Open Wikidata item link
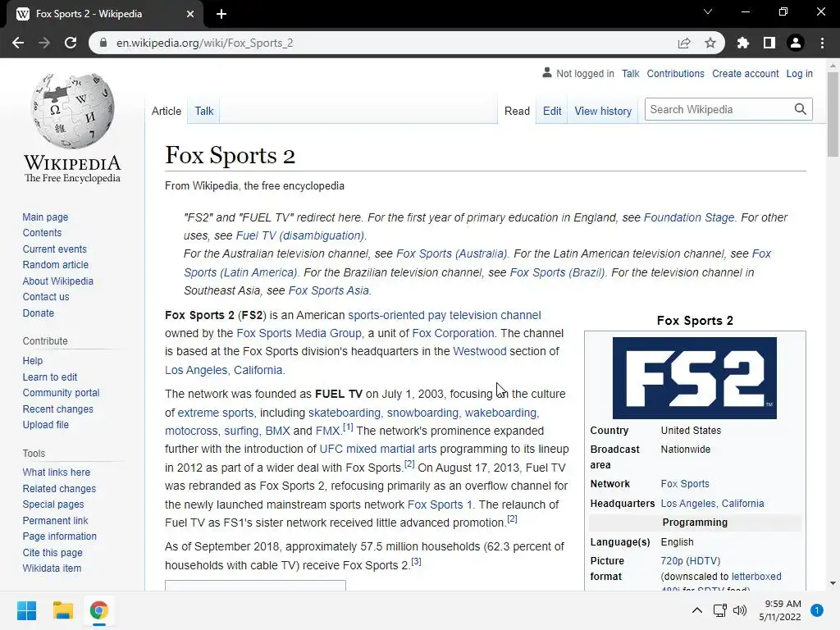The width and height of the screenshot is (840, 630). [52, 568]
